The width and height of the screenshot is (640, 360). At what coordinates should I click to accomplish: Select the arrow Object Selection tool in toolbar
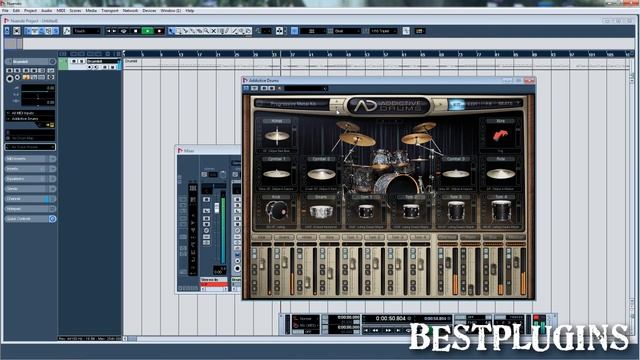tap(171, 31)
